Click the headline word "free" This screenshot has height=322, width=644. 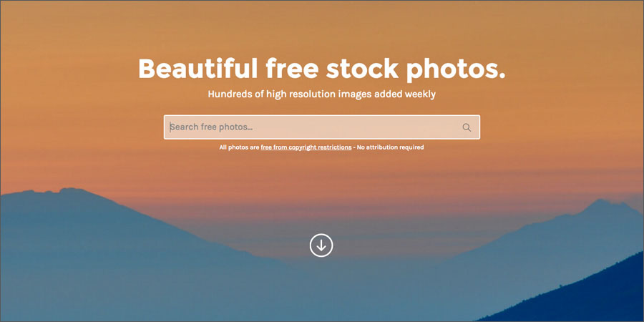pos(292,68)
